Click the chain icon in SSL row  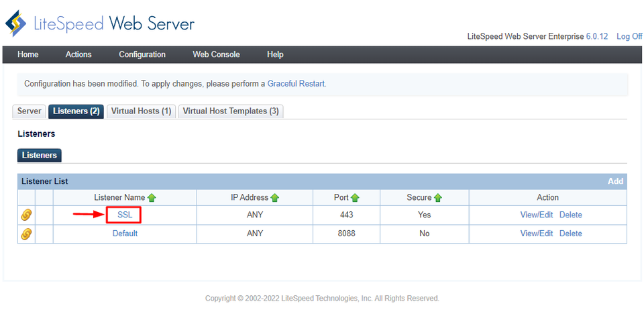(x=26, y=215)
